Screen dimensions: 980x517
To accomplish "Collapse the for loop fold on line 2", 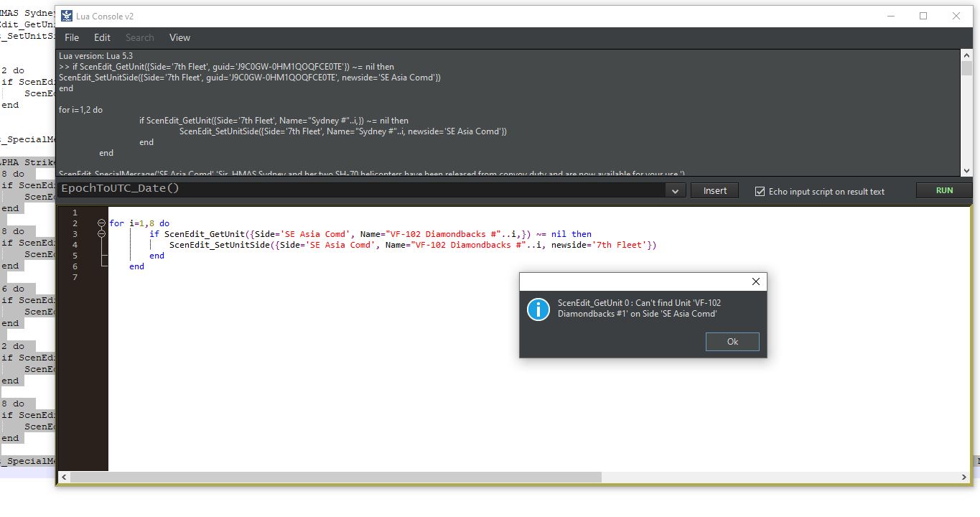I will point(101,223).
